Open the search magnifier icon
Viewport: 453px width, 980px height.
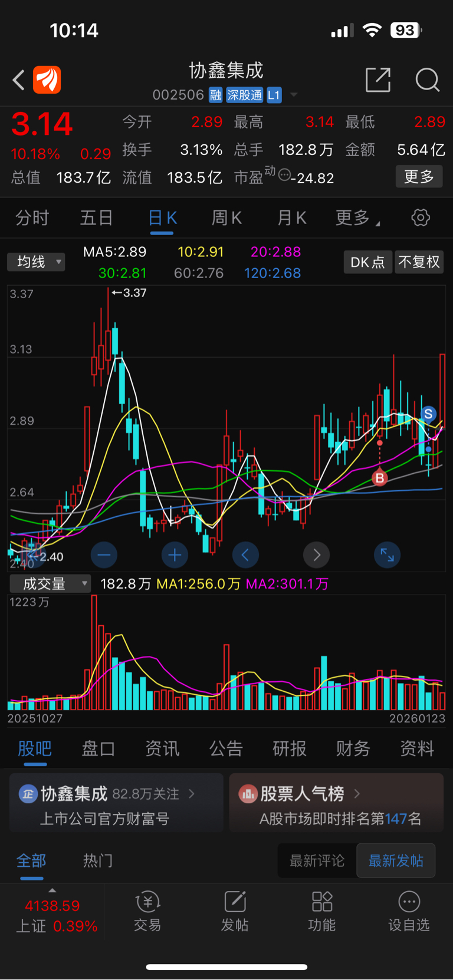pyautogui.click(x=428, y=80)
